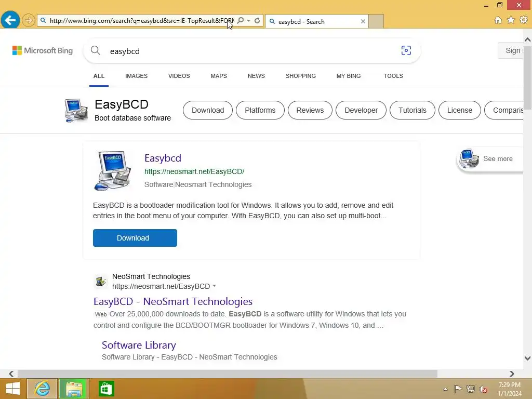Open address bar autocomplete dropdown arrow
The width and height of the screenshot is (532, 399).
point(249,20)
